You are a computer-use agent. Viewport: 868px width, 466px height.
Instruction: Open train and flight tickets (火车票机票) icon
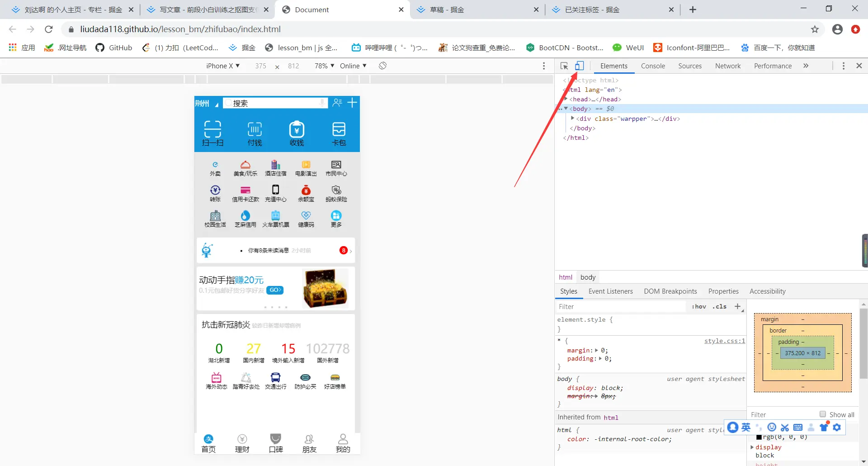276,215
